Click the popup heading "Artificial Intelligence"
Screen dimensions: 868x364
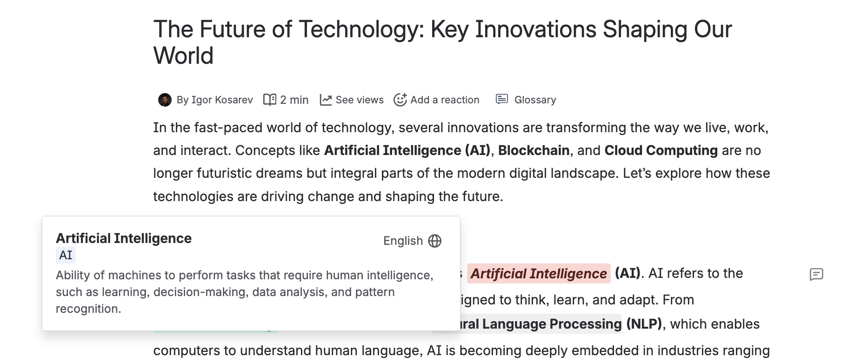click(124, 238)
